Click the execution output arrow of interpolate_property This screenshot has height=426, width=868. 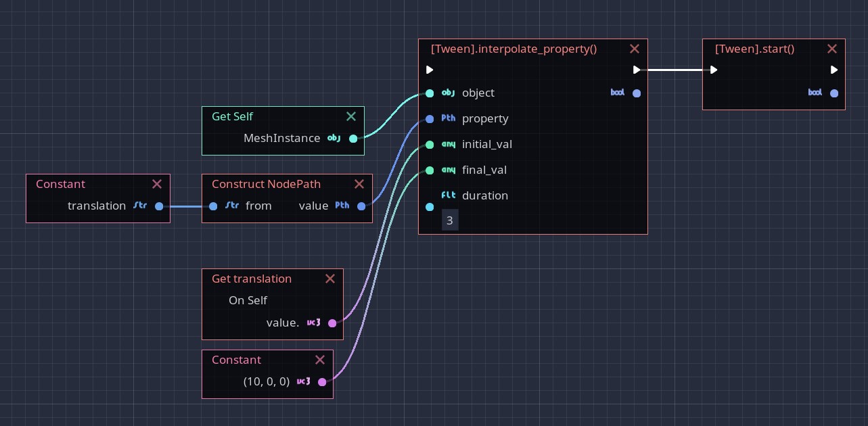click(637, 70)
